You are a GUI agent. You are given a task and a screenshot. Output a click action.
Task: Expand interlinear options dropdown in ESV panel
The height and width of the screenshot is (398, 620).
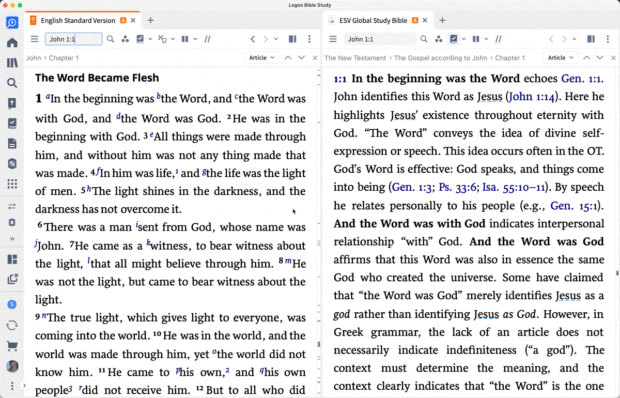click(173, 39)
